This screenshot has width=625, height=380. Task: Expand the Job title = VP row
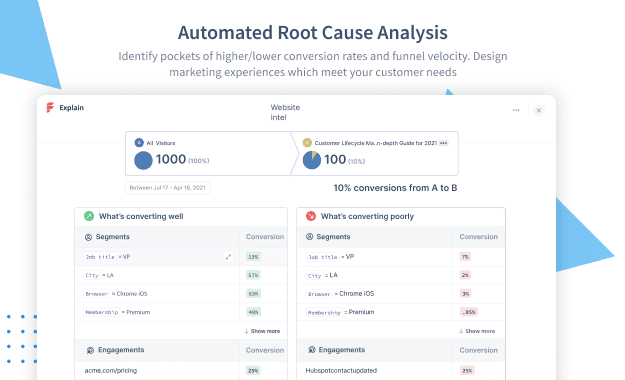click(x=228, y=257)
